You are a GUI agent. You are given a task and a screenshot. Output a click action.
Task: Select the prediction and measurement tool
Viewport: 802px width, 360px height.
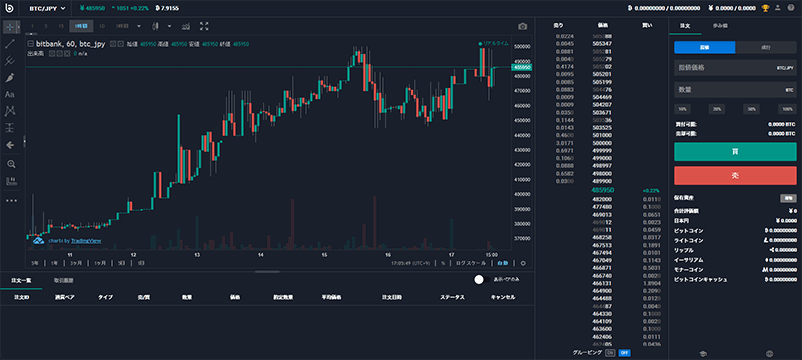pos(10,127)
